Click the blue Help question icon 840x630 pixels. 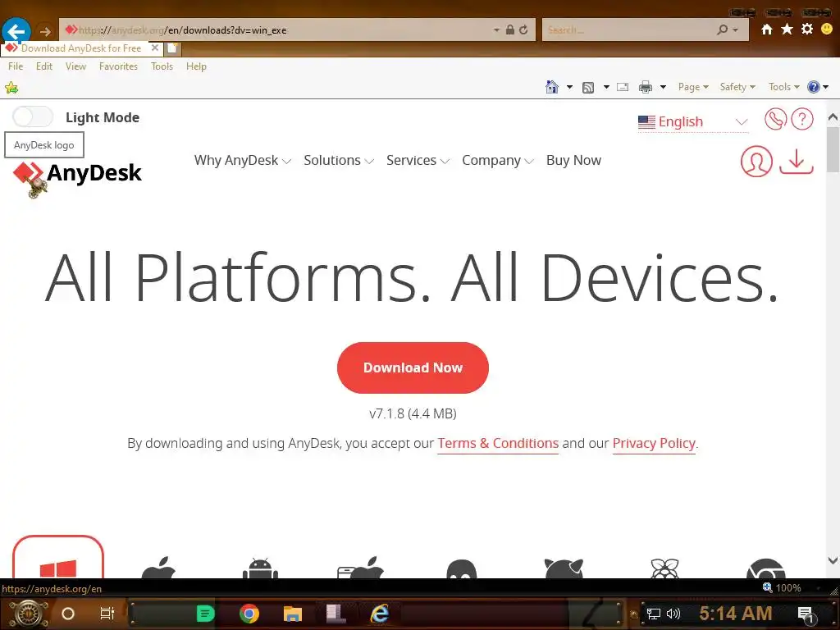813,87
